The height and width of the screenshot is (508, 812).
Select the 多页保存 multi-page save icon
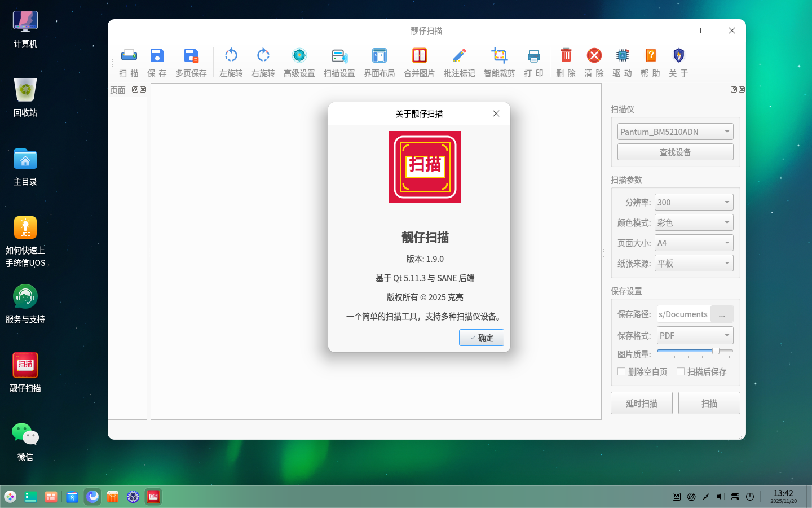pyautogui.click(x=191, y=55)
